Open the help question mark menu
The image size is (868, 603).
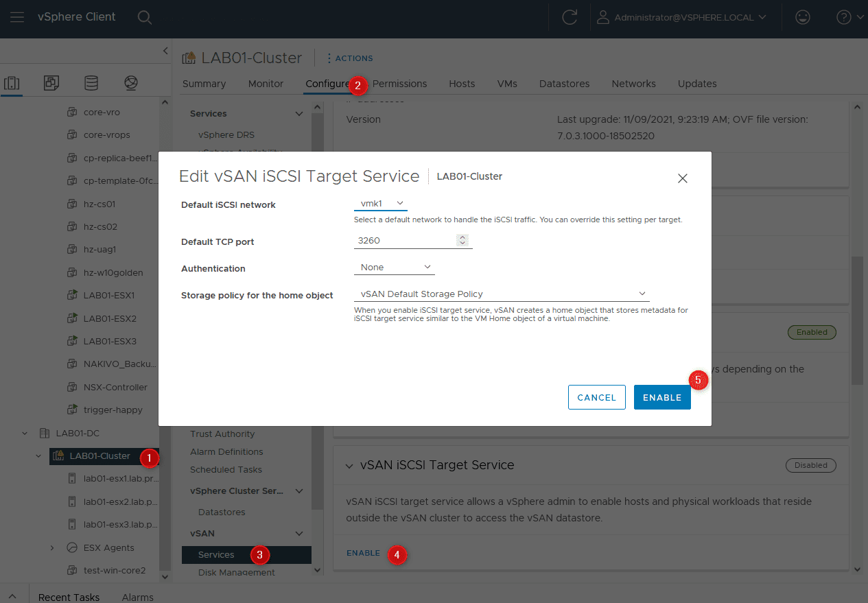(850, 18)
